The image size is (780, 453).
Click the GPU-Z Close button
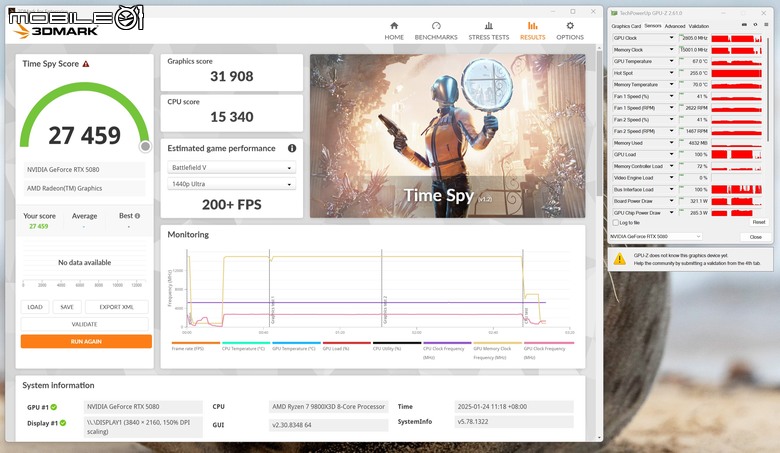755,237
